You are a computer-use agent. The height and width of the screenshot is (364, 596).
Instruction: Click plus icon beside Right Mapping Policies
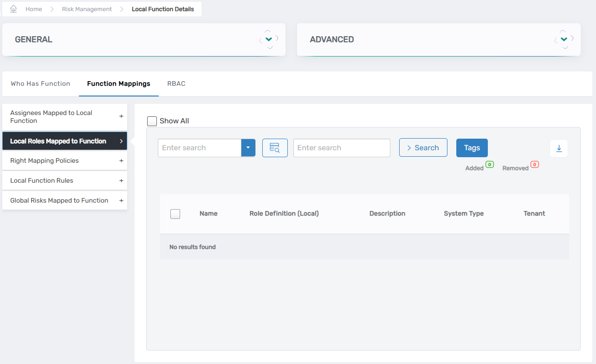(x=121, y=161)
